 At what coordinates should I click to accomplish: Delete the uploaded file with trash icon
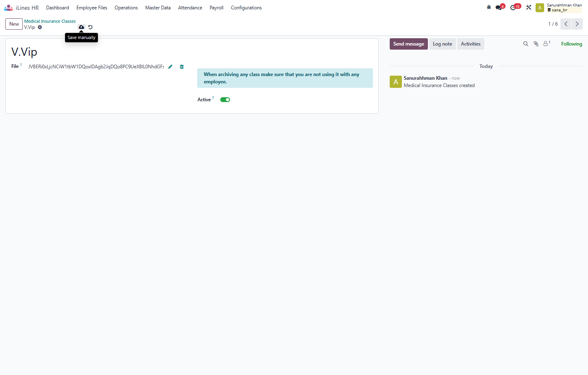[182, 67]
